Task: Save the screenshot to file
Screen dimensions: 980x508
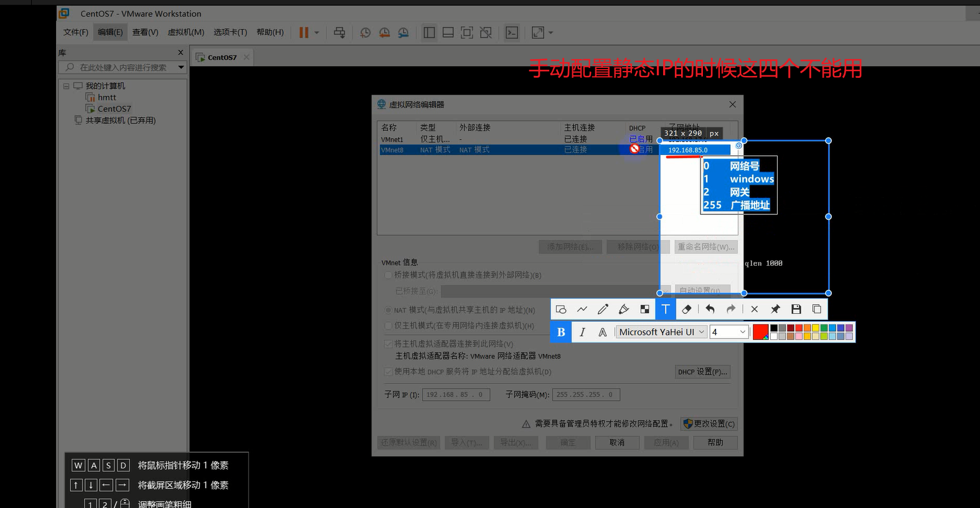Action: 796,309
